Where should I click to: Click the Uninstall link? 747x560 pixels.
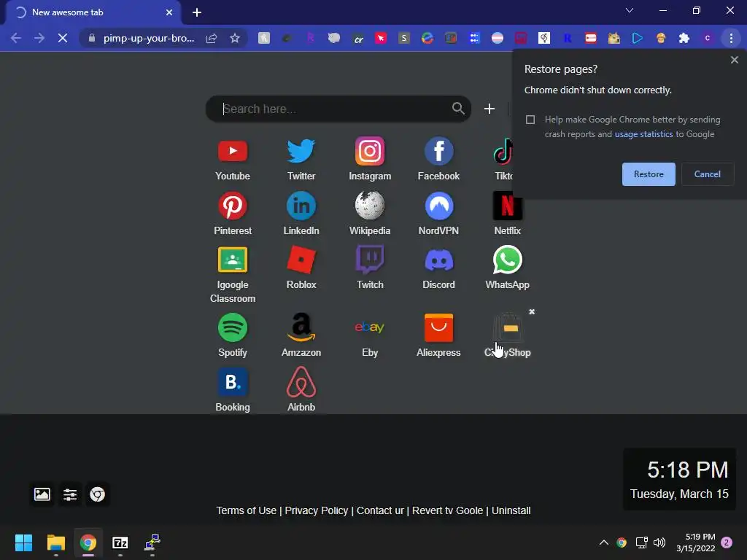(x=511, y=510)
